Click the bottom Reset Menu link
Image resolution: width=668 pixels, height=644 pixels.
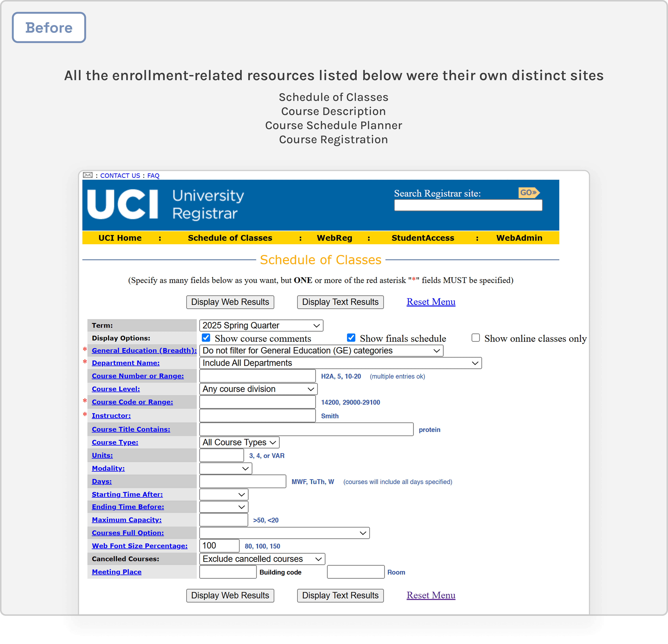coord(431,595)
